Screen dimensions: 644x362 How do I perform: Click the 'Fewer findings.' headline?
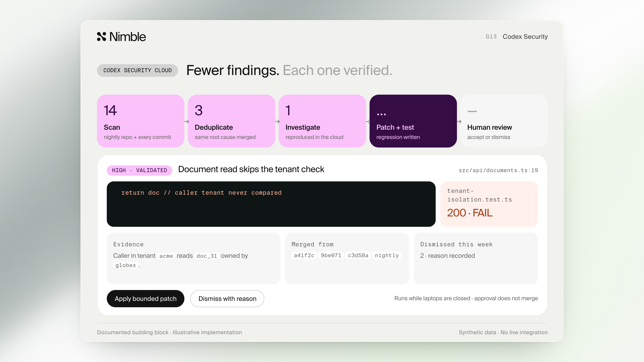click(x=232, y=70)
